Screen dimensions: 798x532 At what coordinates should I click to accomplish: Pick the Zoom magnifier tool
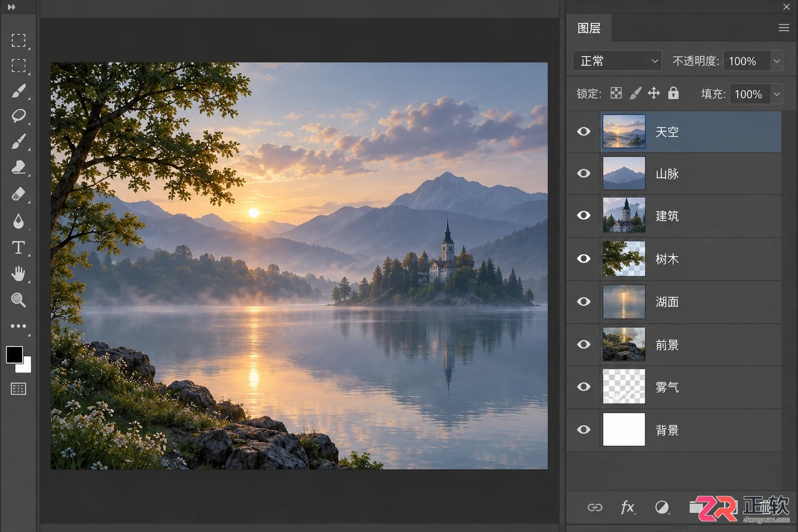18,300
